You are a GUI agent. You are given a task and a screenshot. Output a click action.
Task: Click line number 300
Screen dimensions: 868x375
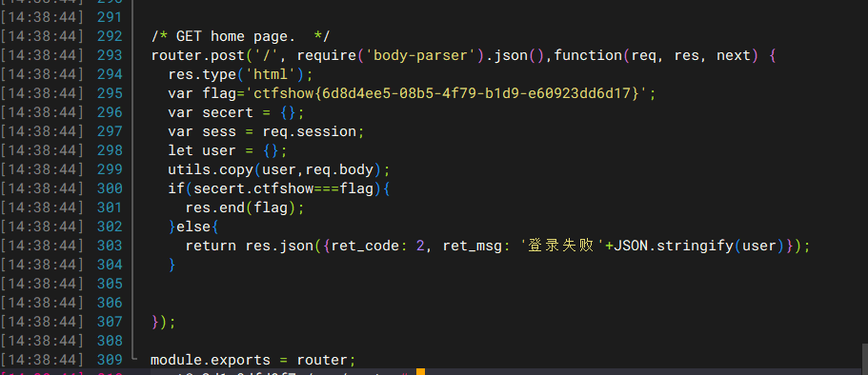[110, 188]
